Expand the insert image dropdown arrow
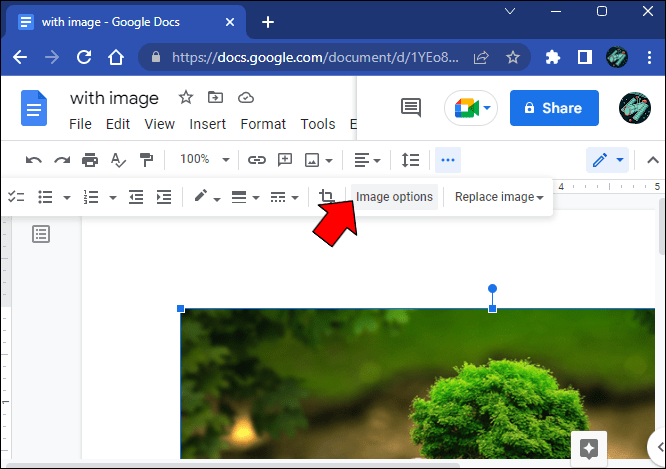The image size is (666, 469). 329,161
